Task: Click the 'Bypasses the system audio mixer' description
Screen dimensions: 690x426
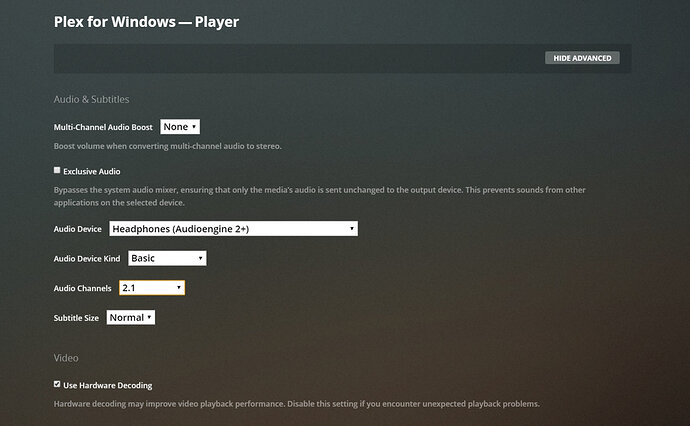Action: pos(319,196)
